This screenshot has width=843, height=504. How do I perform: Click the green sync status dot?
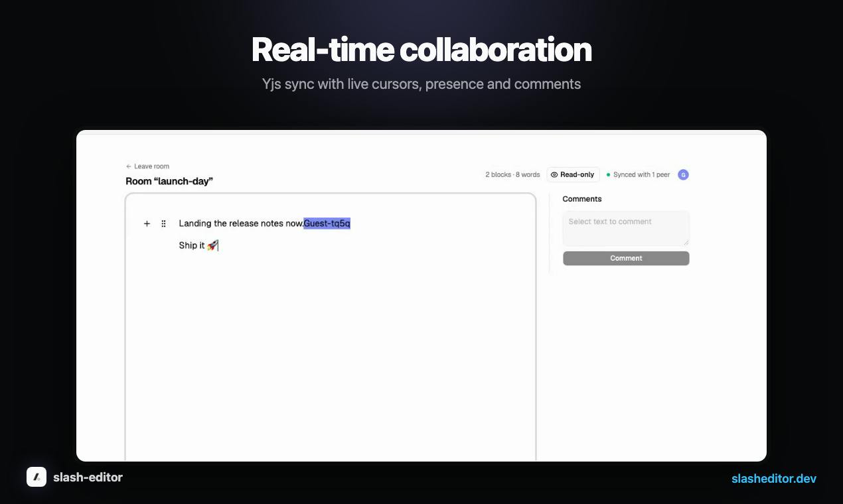click(608, 174)
